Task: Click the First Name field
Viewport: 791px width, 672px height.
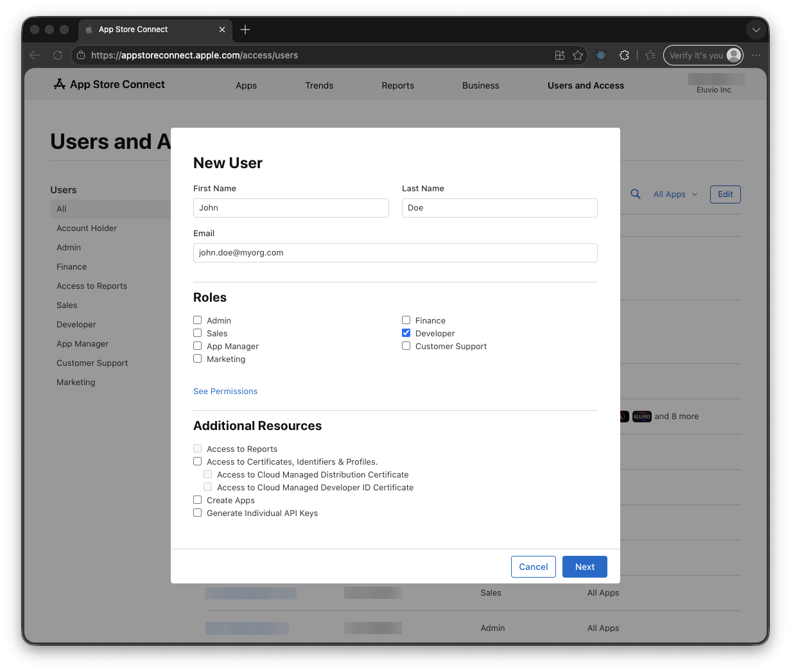Action: tap(291, 208)
